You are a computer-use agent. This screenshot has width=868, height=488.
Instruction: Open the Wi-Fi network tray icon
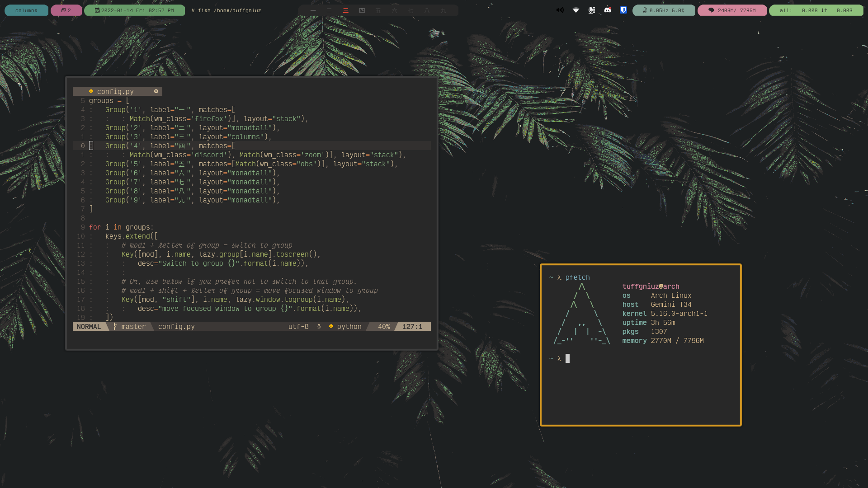576,10
